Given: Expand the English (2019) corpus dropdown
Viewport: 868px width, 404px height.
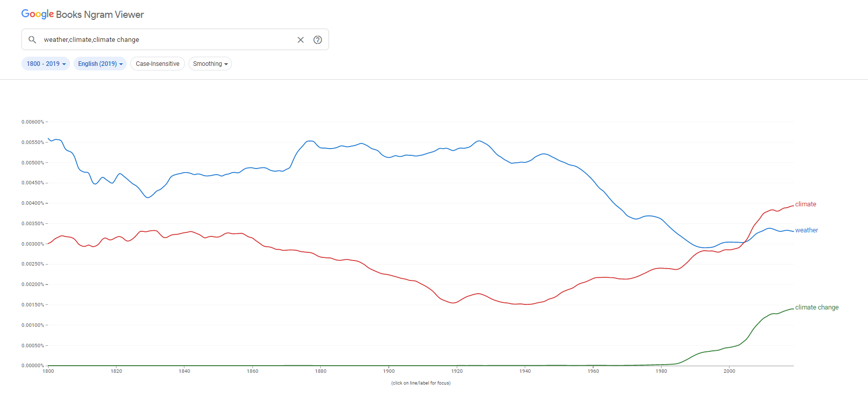Looking at the screenshot, I should [100, 64].
